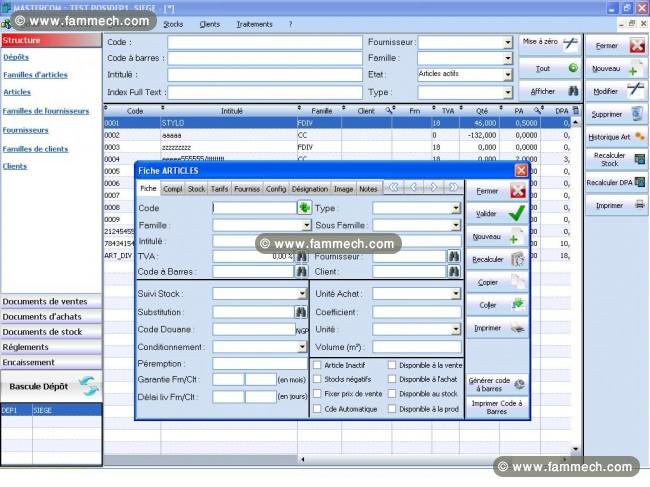Go to next record arrow

click(433, 188)
